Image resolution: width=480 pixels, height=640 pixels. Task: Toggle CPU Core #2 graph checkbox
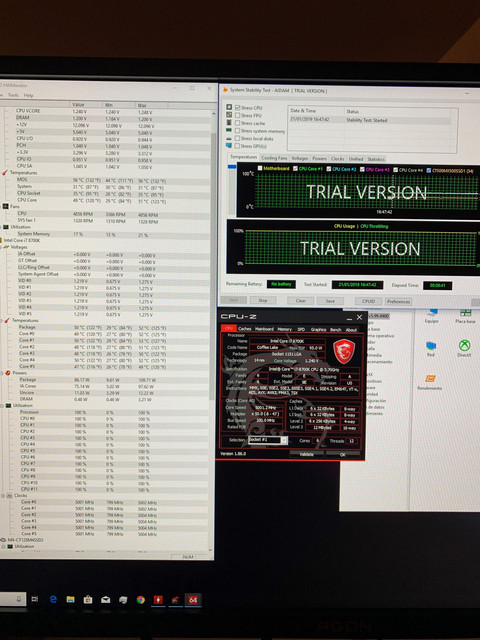pos(329,169)
